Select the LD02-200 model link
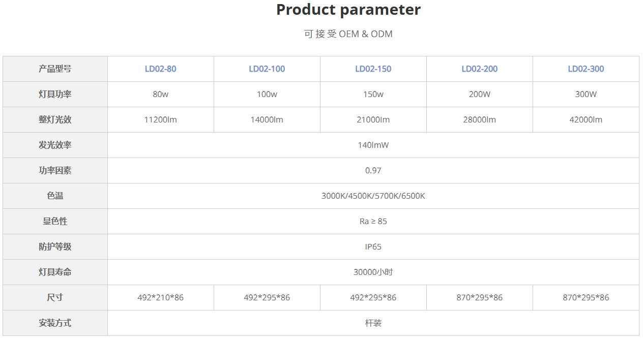Viewport: 644px width, 342px height. [479, 69]
